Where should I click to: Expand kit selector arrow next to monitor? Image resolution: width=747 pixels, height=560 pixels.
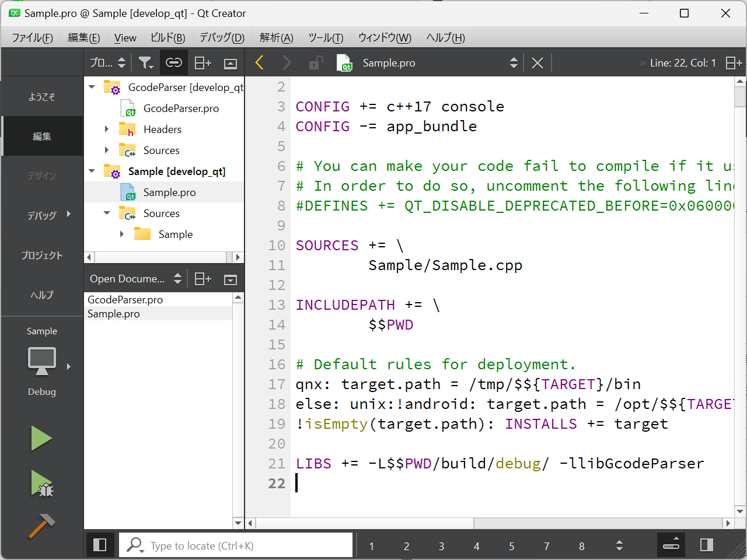coord(69,366)
